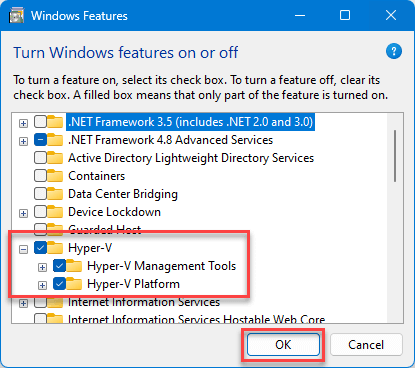This screenshot has height=368, width=415.
Task: Click the Hyper-V Platform folder icon
Action: (74, 284)
